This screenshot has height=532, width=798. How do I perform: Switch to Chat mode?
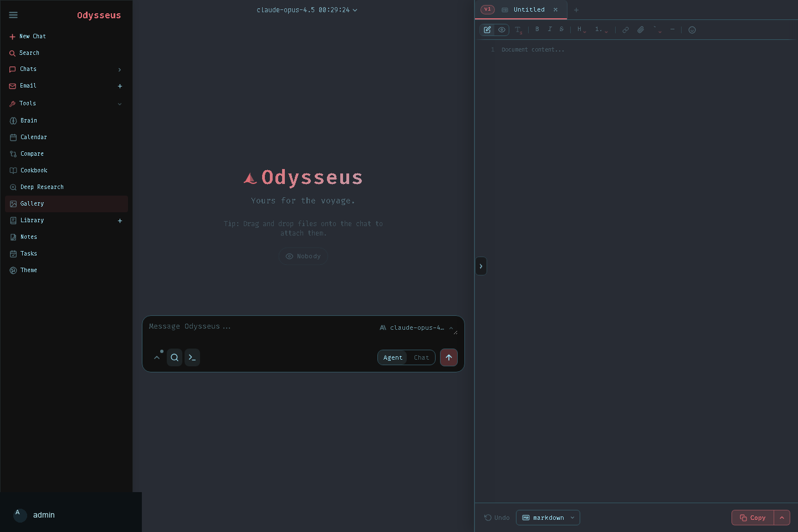(421, 357)
